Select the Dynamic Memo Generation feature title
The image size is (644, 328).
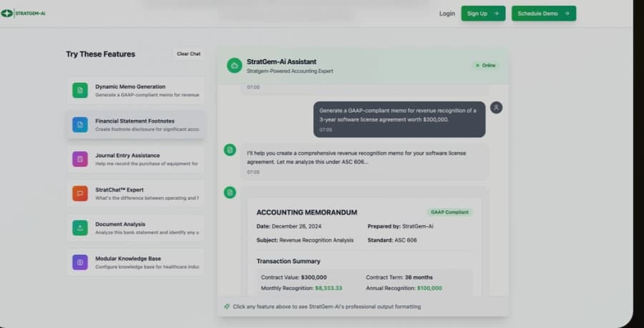pos(130,87)
